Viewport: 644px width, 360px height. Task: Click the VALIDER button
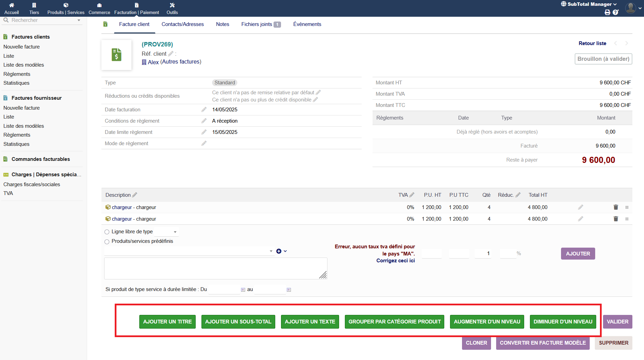[x=617, y=322]
